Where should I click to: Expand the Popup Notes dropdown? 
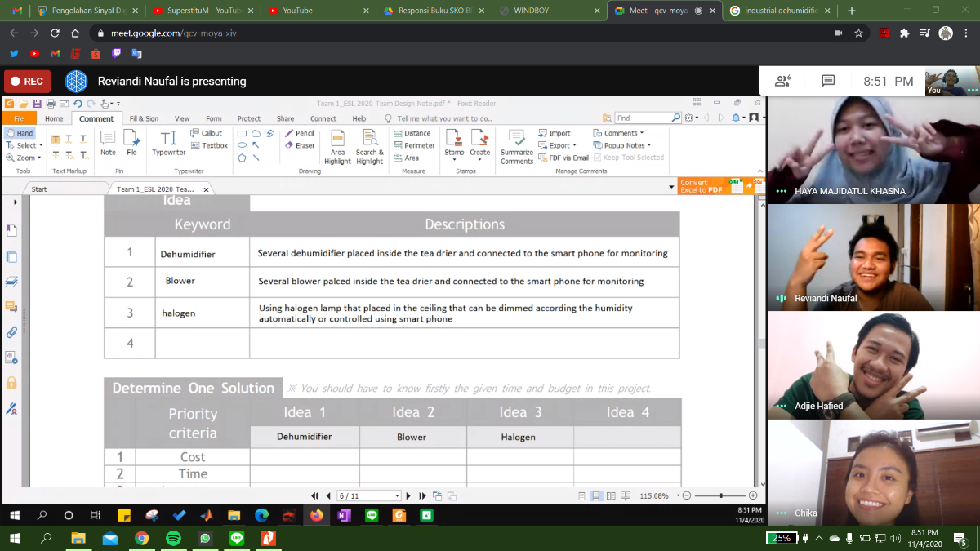point(623,145)
